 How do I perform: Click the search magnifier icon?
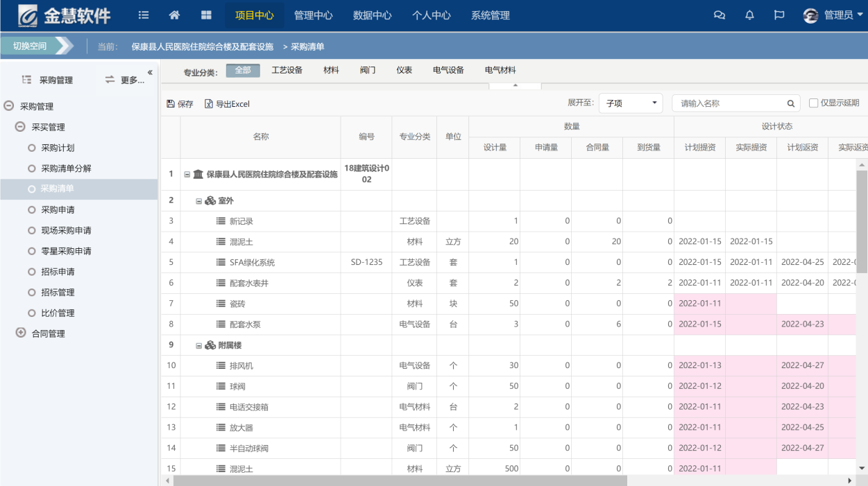790,104
